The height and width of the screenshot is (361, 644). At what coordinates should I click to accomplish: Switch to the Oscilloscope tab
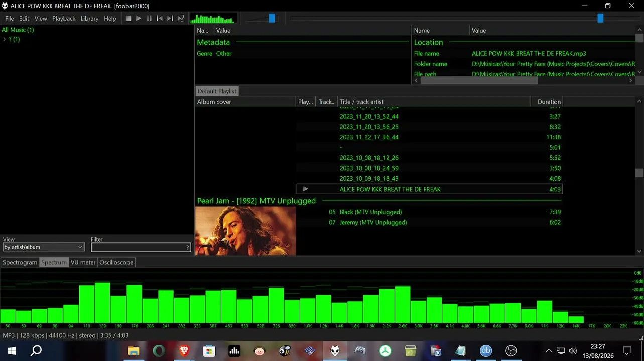pyautogui.click(x=116, y=262)
